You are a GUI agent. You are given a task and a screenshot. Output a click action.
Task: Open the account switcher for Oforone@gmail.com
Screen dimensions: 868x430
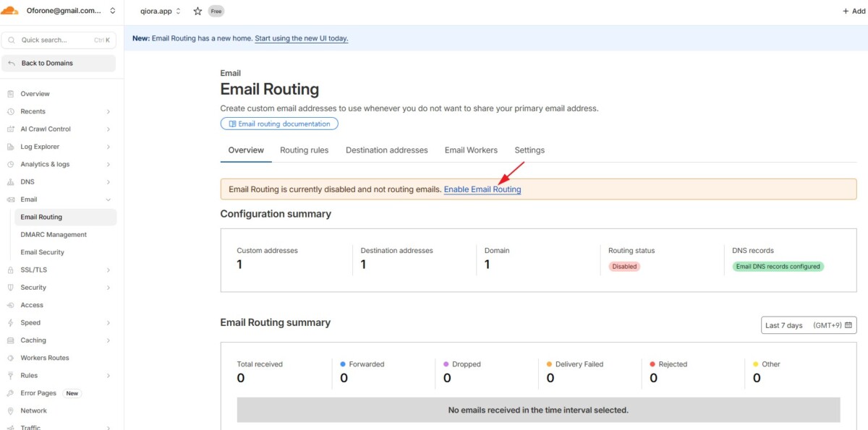pos(71,11)
